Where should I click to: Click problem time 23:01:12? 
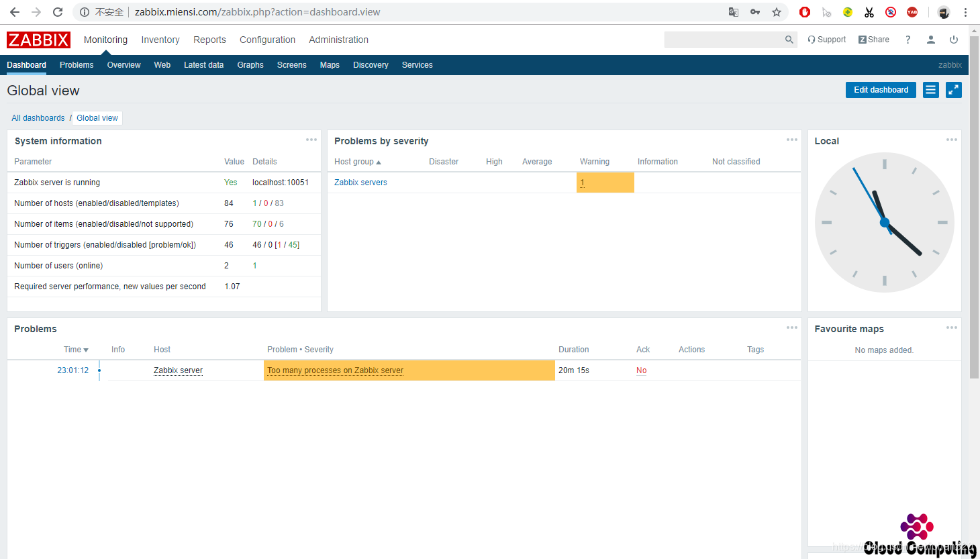click(x=72, y=370)
